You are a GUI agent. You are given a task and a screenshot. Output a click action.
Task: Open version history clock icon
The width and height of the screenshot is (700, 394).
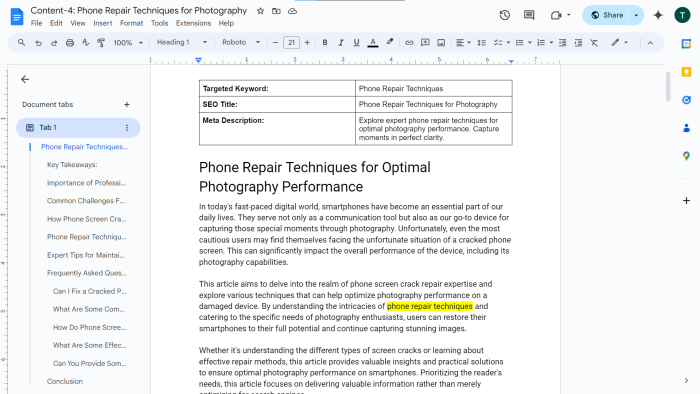click(504, 15)
